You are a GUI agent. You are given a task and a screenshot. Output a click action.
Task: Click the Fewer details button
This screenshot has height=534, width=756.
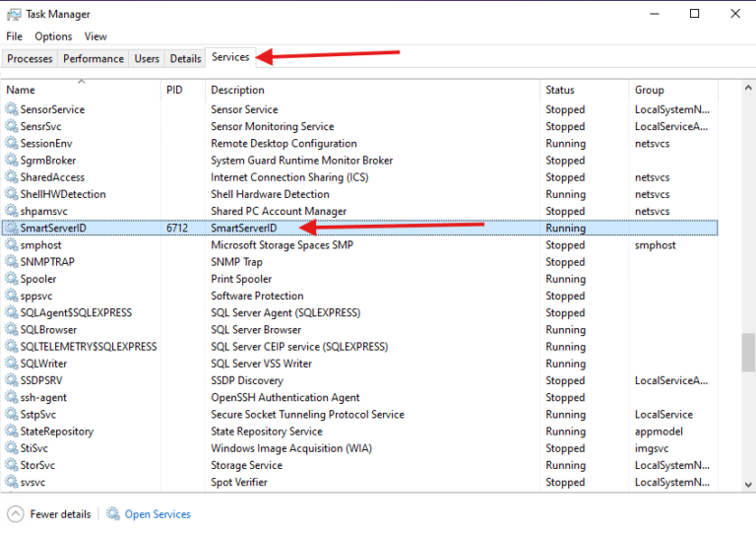point(60,514)
